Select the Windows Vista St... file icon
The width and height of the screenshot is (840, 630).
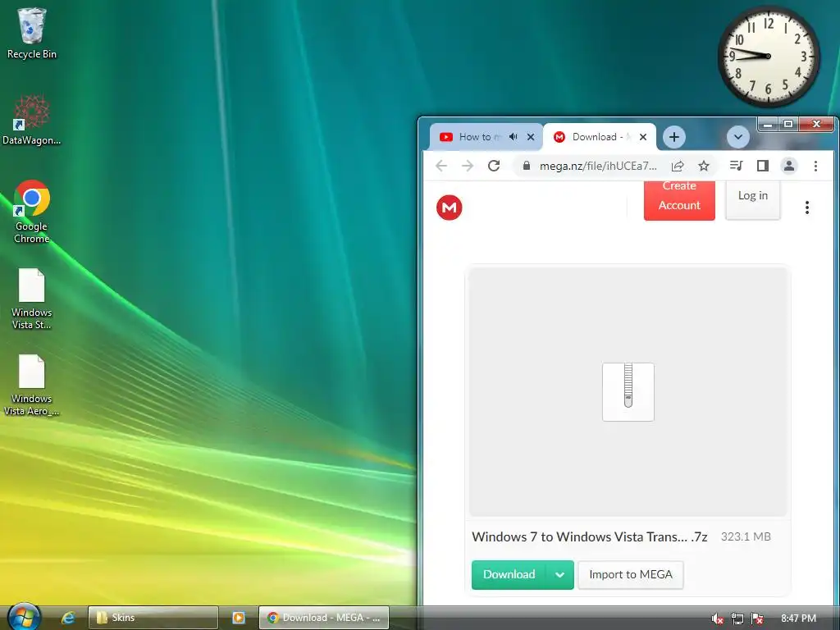pos(32,299)
